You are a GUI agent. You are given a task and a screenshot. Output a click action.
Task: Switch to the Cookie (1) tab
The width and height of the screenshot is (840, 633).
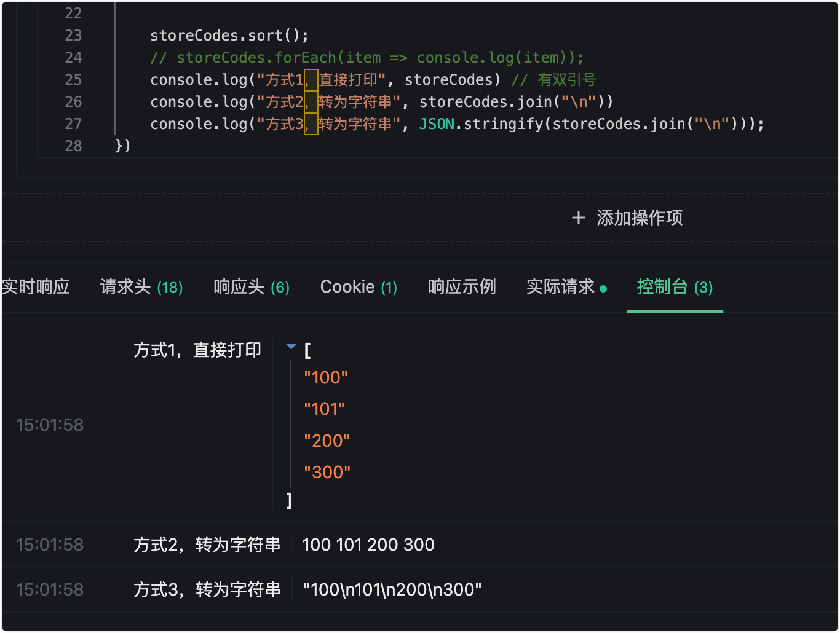pyautogui.click(x=359, y=287)
